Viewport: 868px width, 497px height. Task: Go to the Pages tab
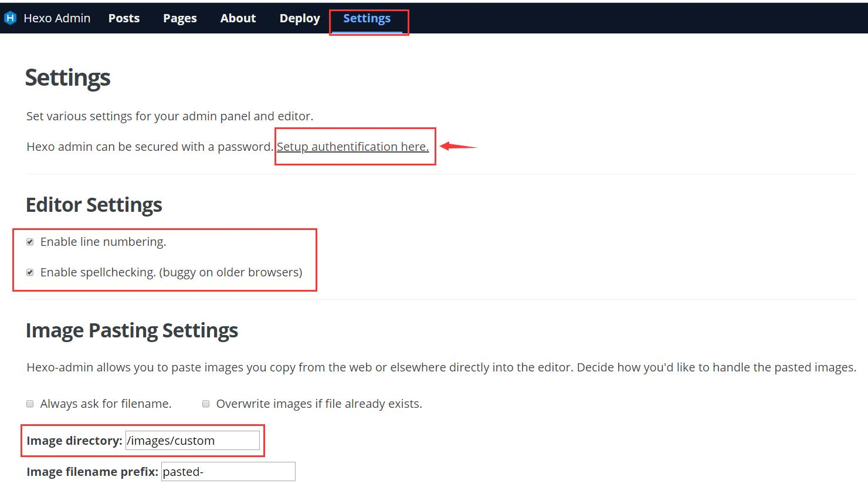[179, 18]
